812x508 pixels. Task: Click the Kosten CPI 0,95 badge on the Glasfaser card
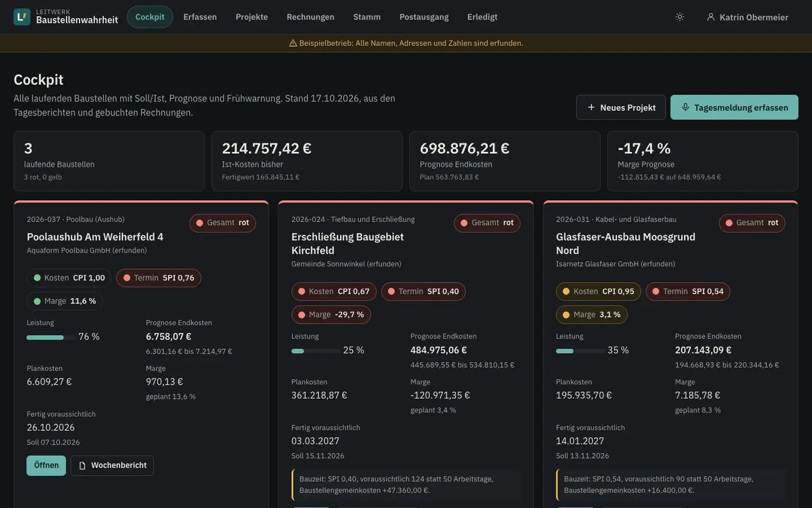click(x=598, y=291)
